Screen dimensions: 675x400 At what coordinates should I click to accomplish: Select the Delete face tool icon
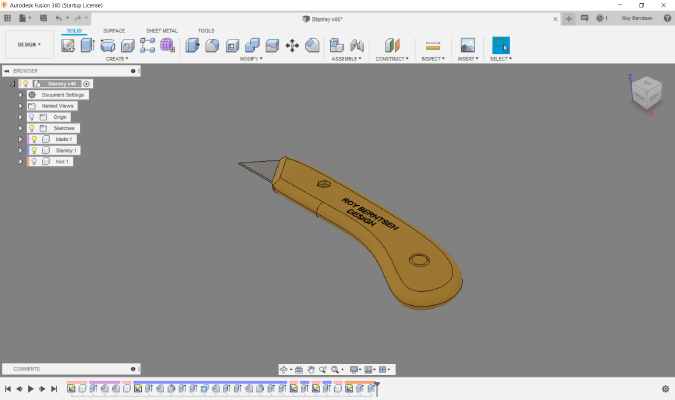coord(312,45)
